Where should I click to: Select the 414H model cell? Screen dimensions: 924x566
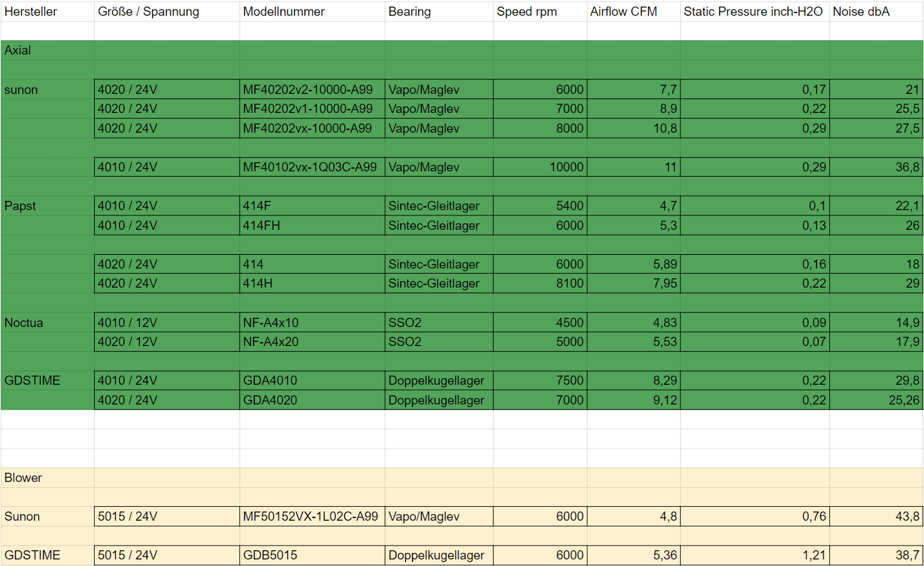[312, 284]
